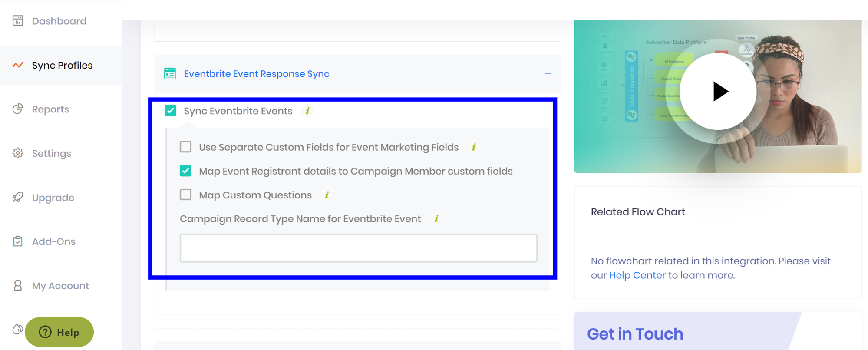This screenshot has width=868, height=350.
Task: Click the Related Flow Chart heading
Action: click(x=638, y=212)
